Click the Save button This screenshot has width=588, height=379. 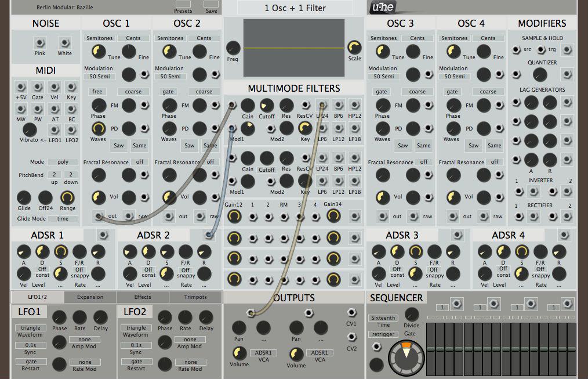(212, 4)
